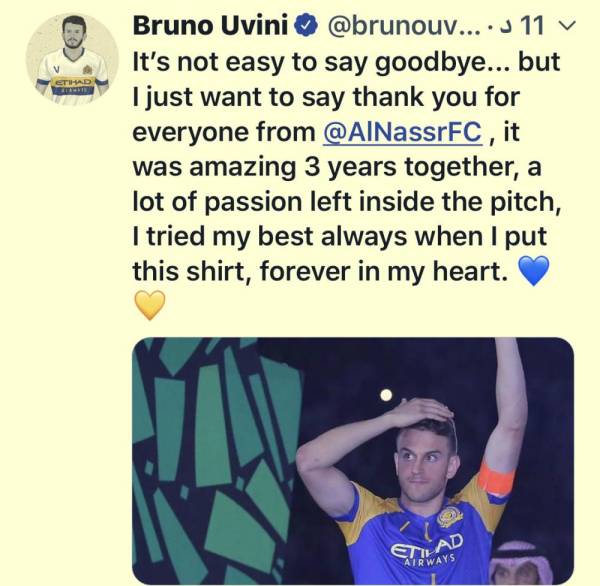Click the blue verified badge
600x586 pixels.
click(306, 26)
